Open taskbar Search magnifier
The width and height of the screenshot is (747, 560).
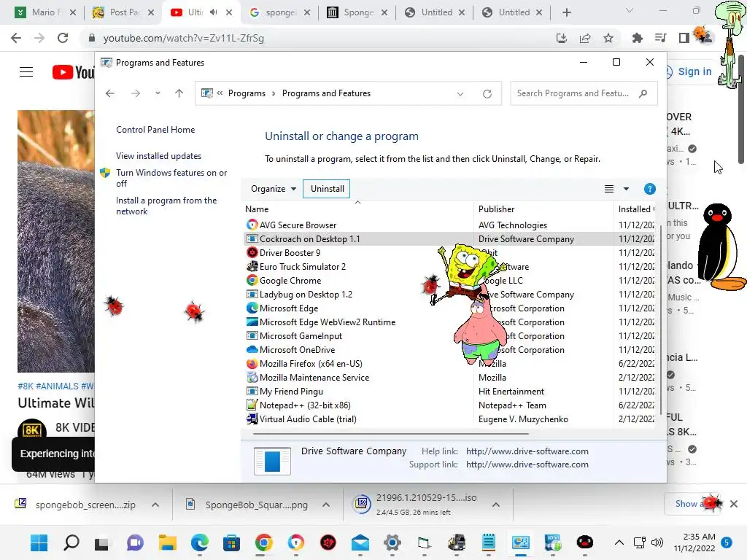coord(71,542)
